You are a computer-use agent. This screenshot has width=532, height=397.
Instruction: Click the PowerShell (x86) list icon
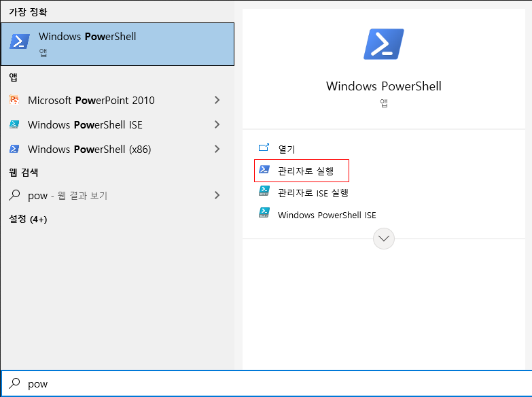point(14,149)
